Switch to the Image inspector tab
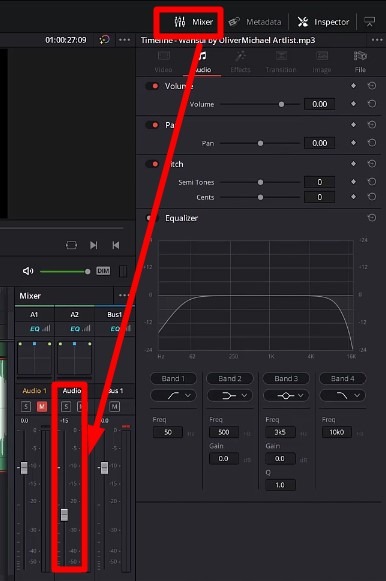 322,62
